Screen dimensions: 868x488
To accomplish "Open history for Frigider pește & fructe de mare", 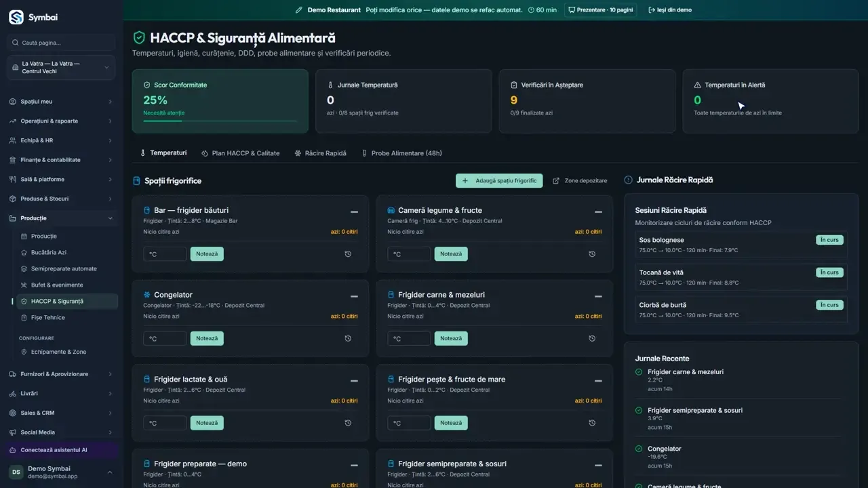I will 592,423.
